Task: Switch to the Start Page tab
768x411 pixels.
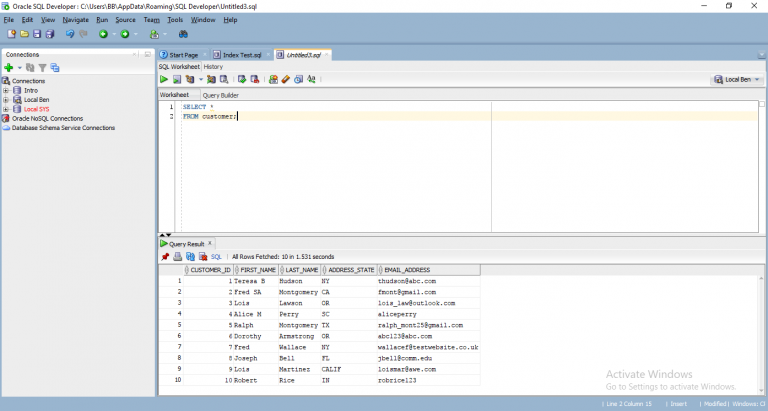Action: point(183,55)
